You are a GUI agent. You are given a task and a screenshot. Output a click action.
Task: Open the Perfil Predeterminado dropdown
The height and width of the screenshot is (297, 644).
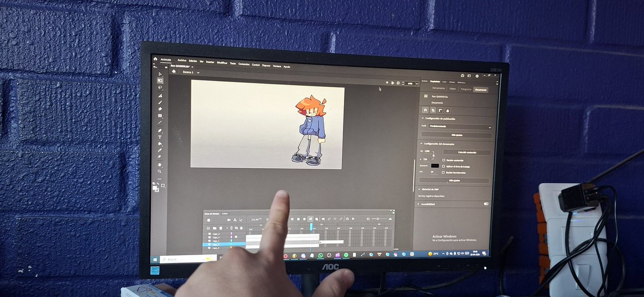460,126
